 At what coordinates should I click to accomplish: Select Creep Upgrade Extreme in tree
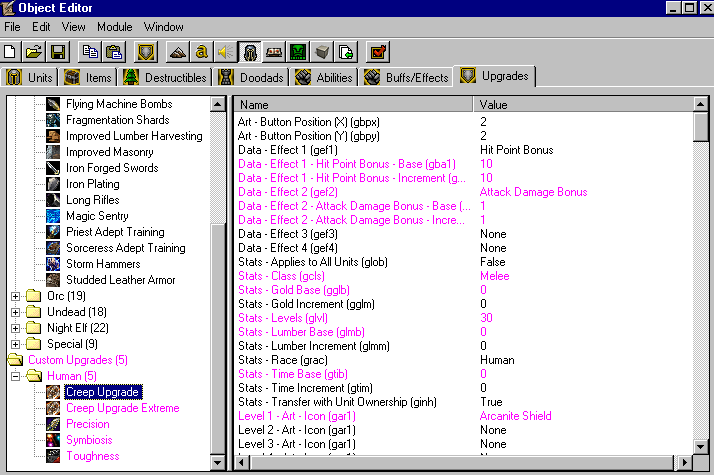pos(122,408)
